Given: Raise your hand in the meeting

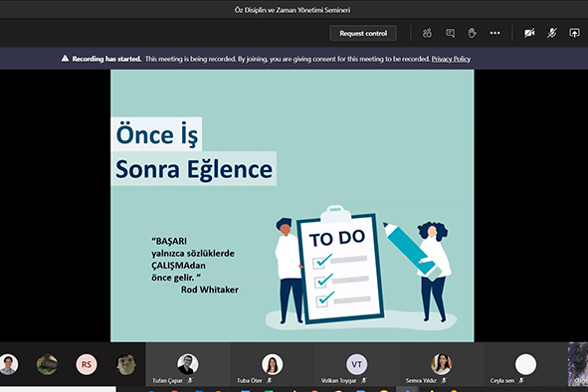Looking at the screenshot, I should (x=473, y=34).
